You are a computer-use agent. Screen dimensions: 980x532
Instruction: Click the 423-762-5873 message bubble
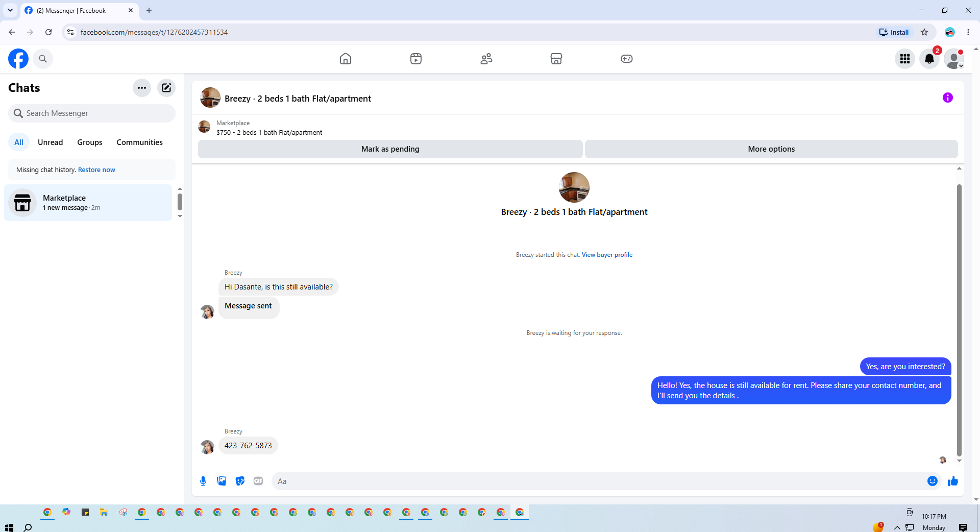pyautogui.click(x=248, y=446)
